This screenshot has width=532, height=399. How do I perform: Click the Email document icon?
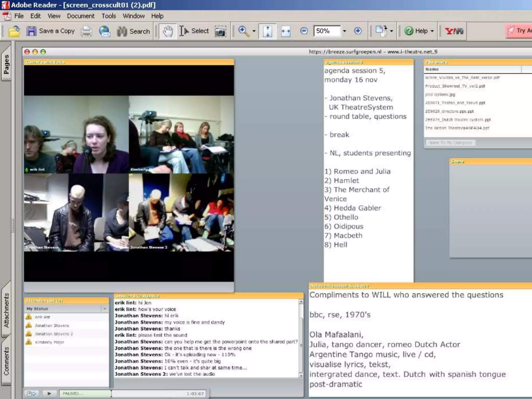click(105, 31)
